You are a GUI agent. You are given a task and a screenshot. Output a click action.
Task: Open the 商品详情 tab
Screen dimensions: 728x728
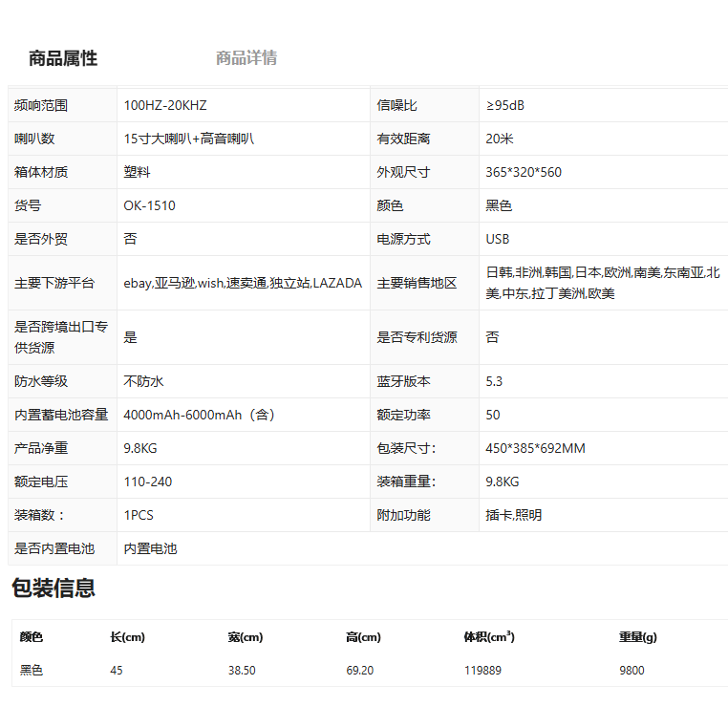pos(246,58)
